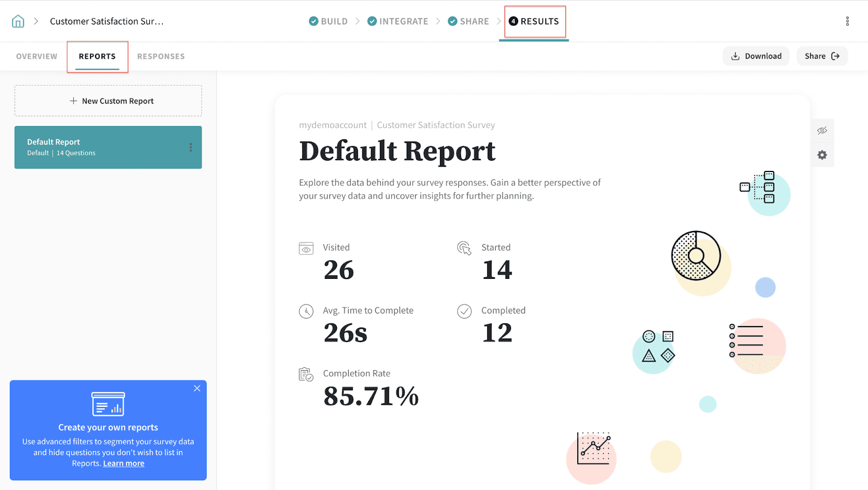The height and width of the screenshot is (490, 868).
Task: Switch to the Overview tab
Action: point(36,56)
